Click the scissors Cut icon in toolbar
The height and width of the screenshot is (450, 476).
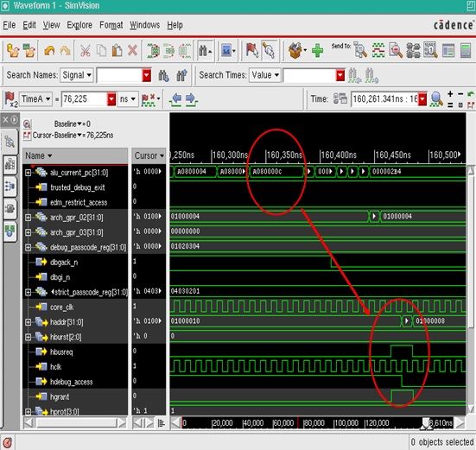click(86, 50)
